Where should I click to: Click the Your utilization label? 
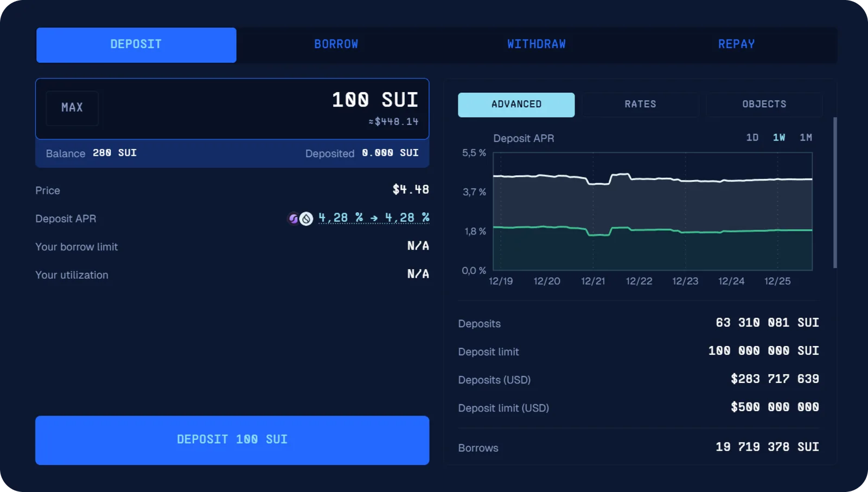click(72, 275)
